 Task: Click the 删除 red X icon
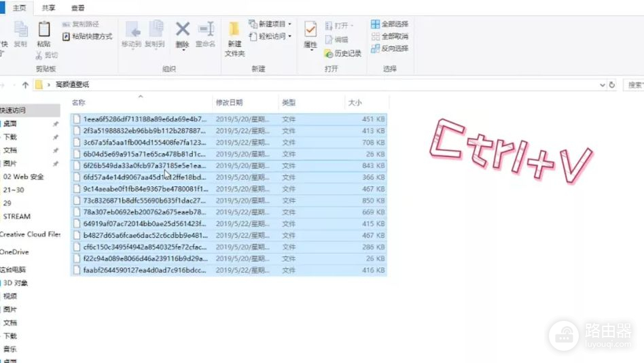tap(182, 29)
